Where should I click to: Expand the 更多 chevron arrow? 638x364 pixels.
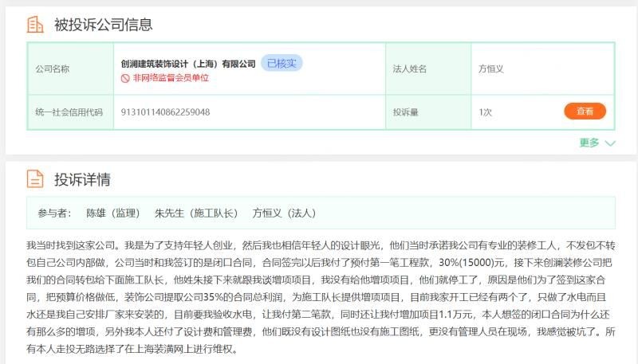click(x=610, y=143)
